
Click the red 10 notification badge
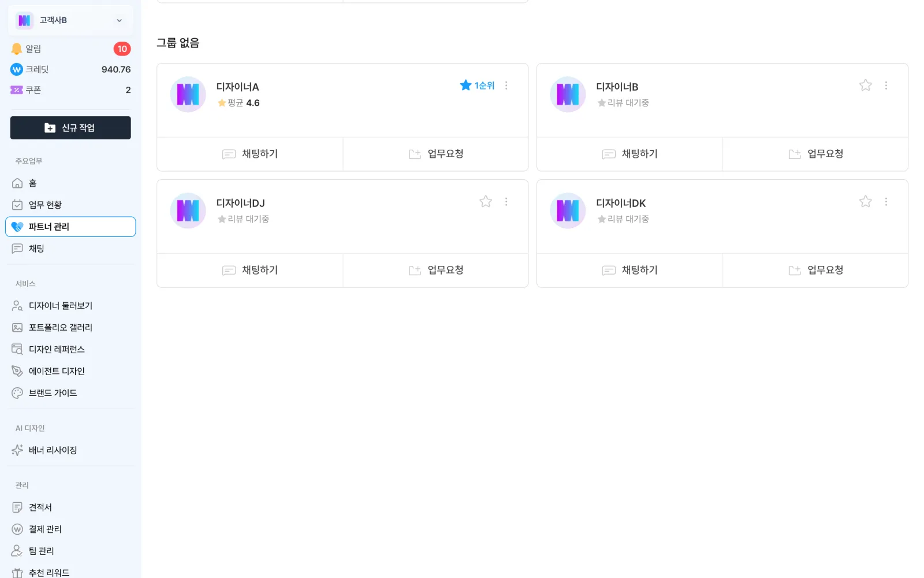click(x=122, y=49)
